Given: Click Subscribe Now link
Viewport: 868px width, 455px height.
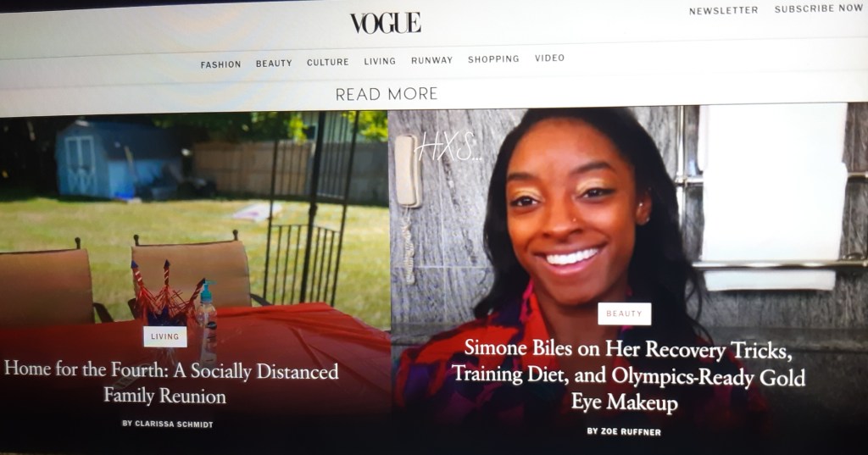Looking at the screenshot, I should click(819, 8).
